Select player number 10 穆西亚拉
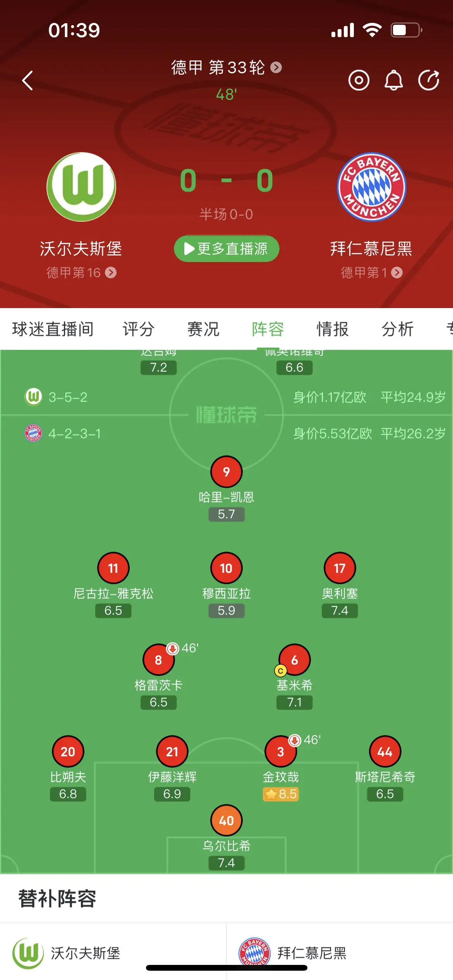 click(226, 568)
